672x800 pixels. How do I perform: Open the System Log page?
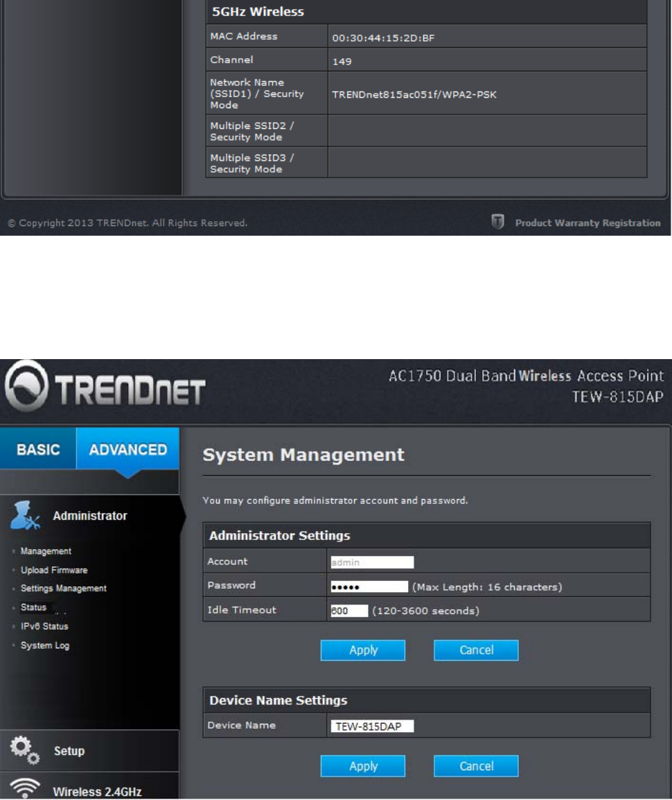45,645
